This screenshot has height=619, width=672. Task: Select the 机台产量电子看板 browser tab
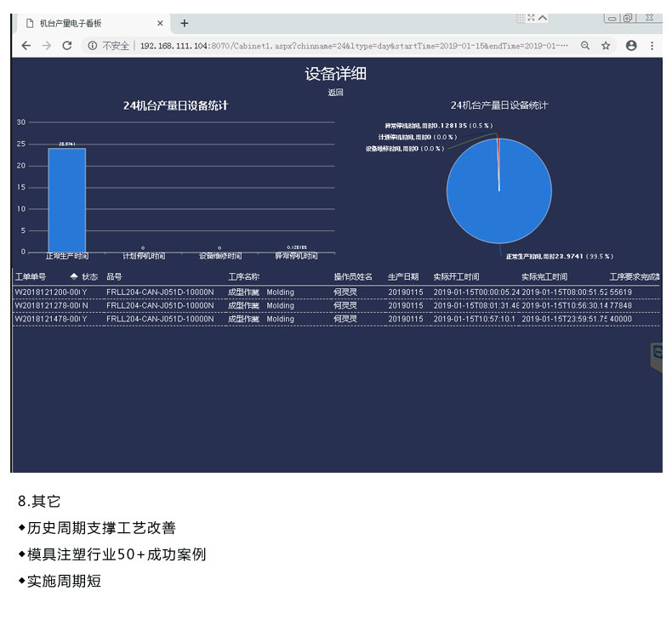tap(85, 23)
